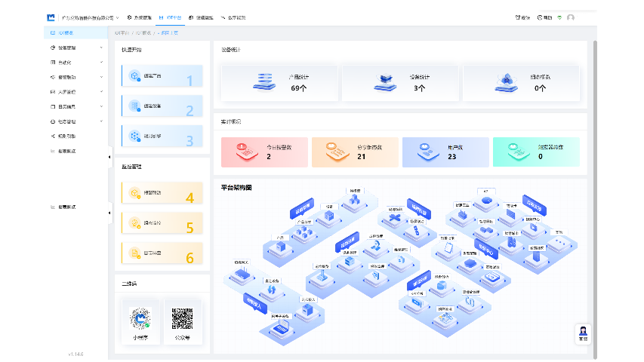Click the user avatar icon at top right

point(571,17)
